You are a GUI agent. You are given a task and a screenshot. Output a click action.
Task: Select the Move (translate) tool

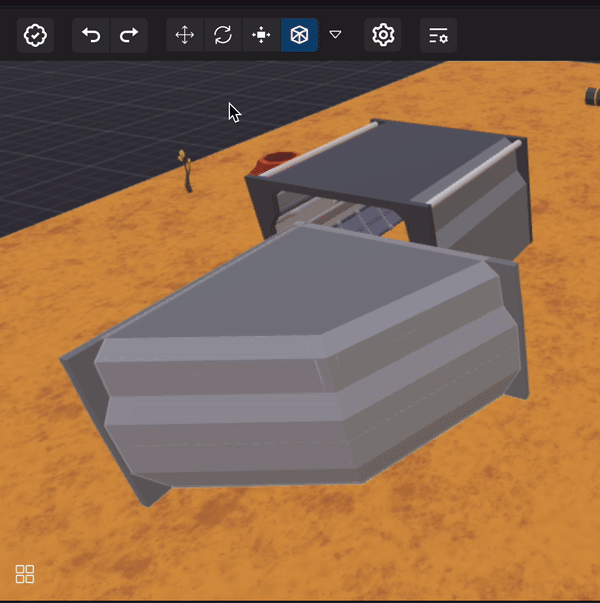click(x=185, y=35)
